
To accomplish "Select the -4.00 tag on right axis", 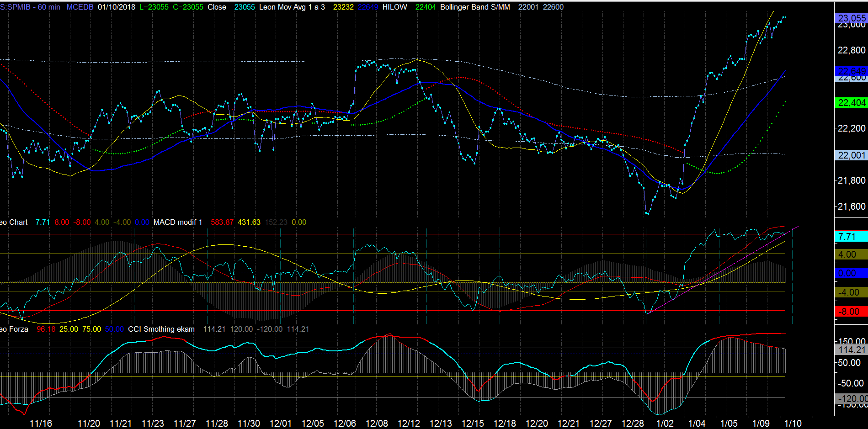I will click(851, 292).
